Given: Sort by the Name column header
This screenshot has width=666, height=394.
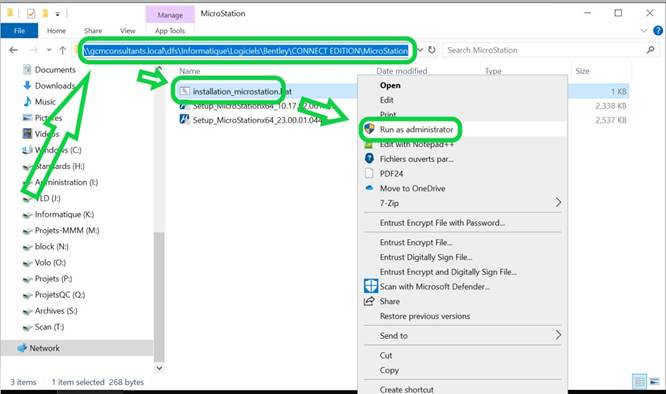Looking at the screenshot, I should [x=189, y=71].
